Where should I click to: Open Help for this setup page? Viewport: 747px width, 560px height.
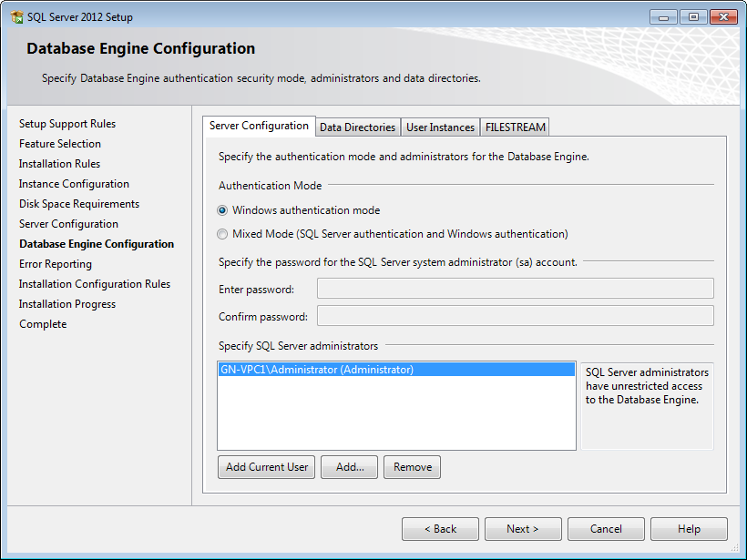(689, 529)
